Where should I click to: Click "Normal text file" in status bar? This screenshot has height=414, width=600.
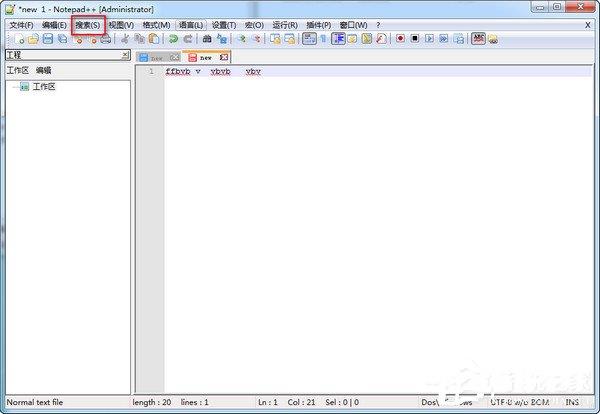point(35,402)
